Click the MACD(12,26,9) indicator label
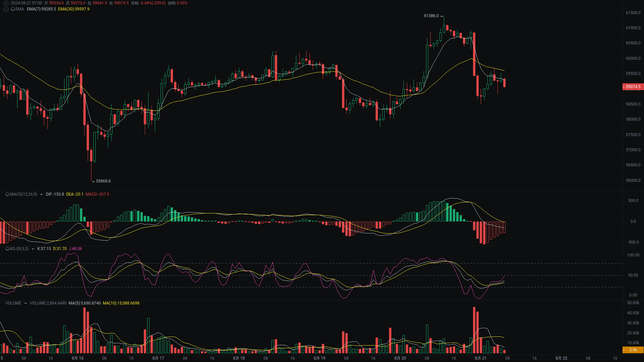The width and height of the screenshot is (644, 362). tap(23, 194)
